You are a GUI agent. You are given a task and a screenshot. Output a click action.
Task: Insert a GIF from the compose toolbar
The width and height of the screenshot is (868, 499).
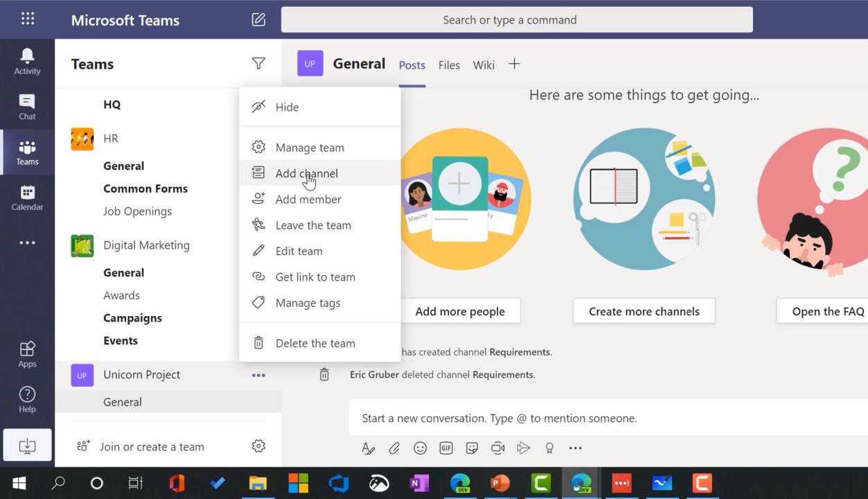point(446,448)
